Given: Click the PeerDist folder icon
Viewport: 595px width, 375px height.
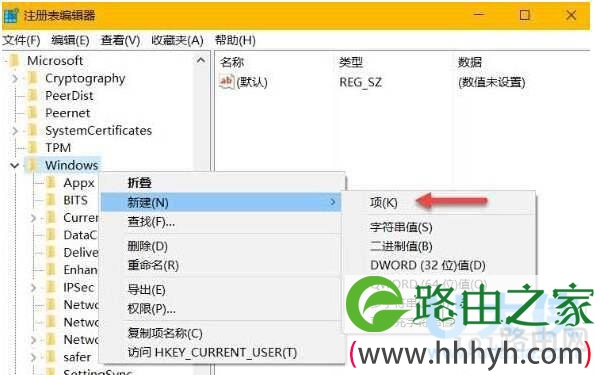Looking at the screenshot, I should point(33,96).
